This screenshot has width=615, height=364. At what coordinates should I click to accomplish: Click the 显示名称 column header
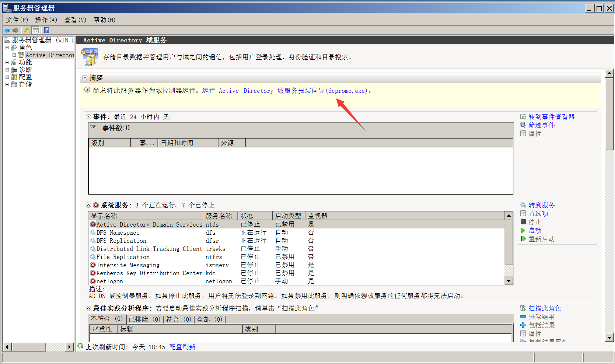pyautogui.click(x=146, y=216)
